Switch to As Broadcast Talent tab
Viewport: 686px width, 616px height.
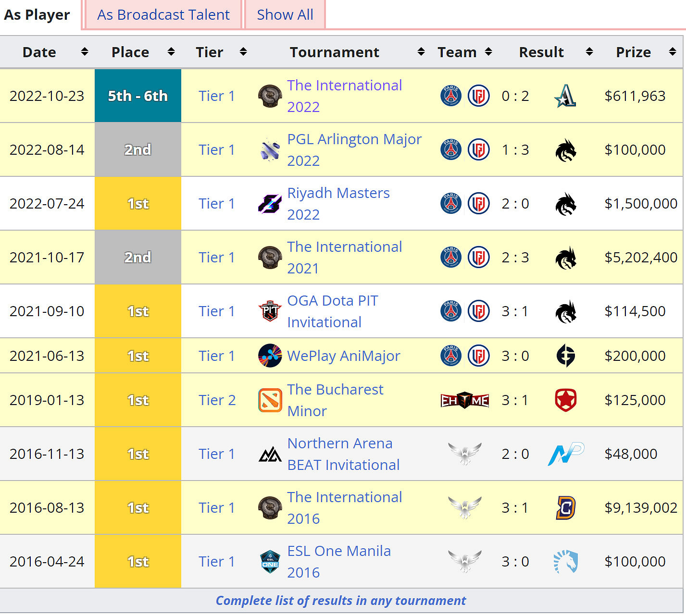click(163, 15)
